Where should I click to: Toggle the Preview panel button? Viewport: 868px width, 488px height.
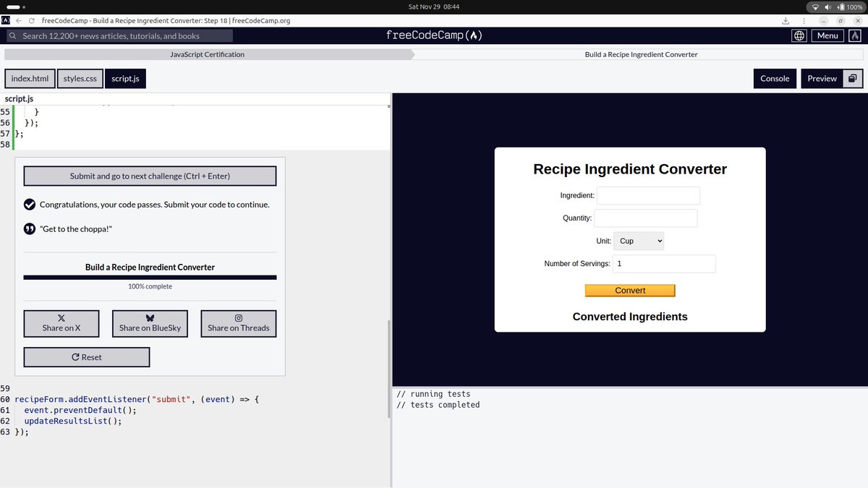click(x=822, y=78)
